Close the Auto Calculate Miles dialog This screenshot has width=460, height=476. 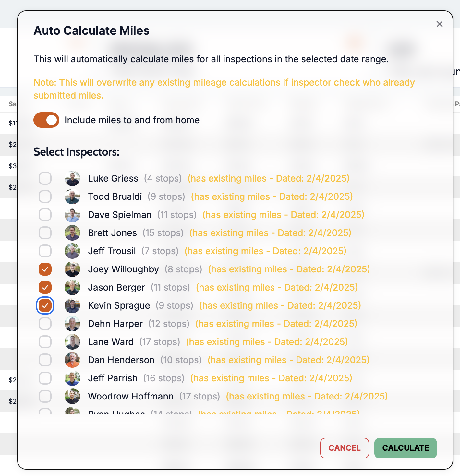click(440, 24)
